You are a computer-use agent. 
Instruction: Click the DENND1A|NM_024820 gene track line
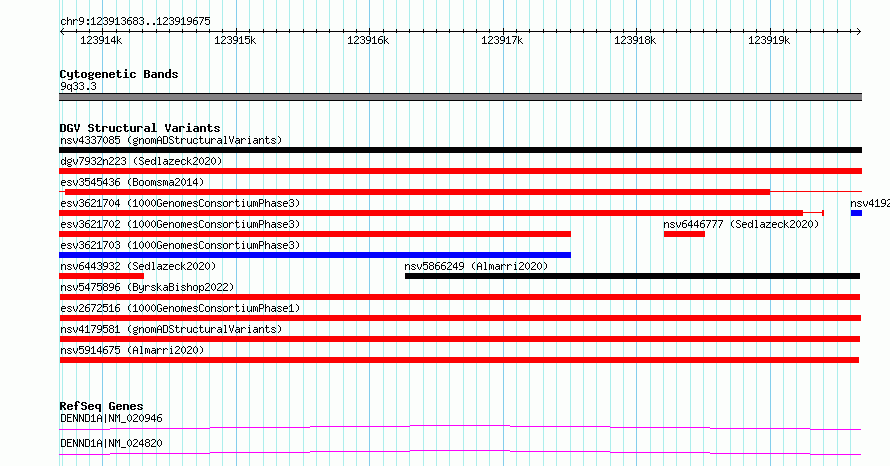point(460,452)
